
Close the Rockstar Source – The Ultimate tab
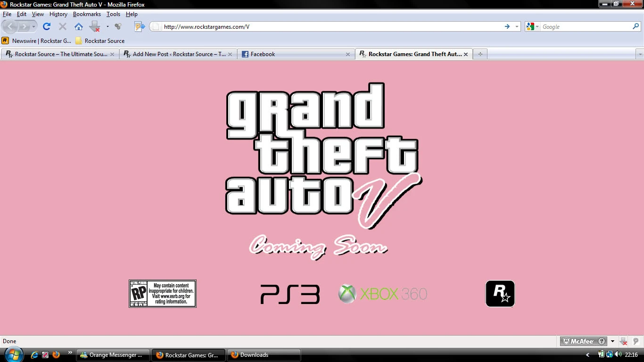click(112, 54)
